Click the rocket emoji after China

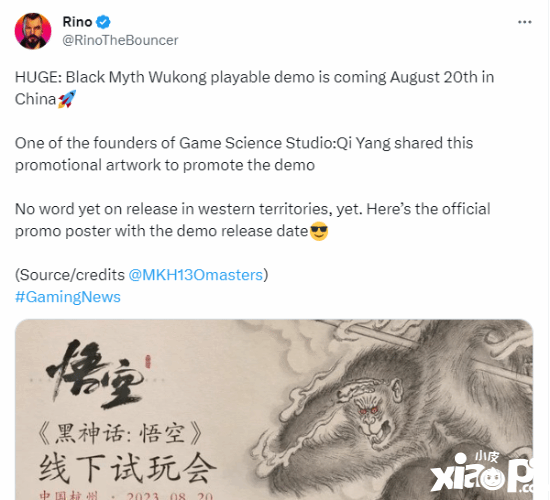67,99
